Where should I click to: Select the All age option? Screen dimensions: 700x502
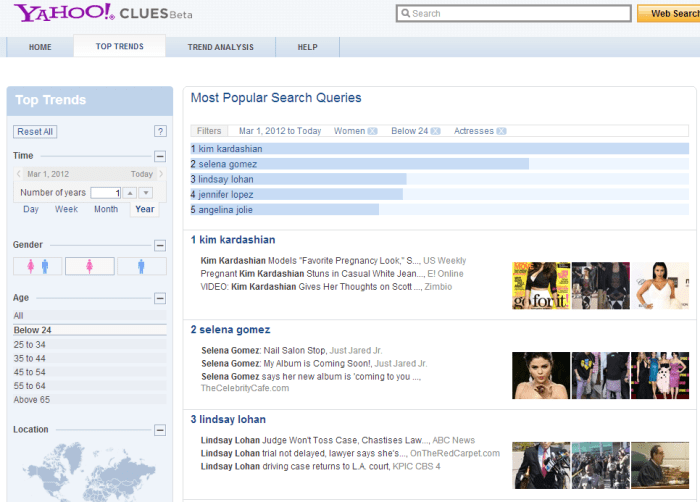(x=90, y=316)
